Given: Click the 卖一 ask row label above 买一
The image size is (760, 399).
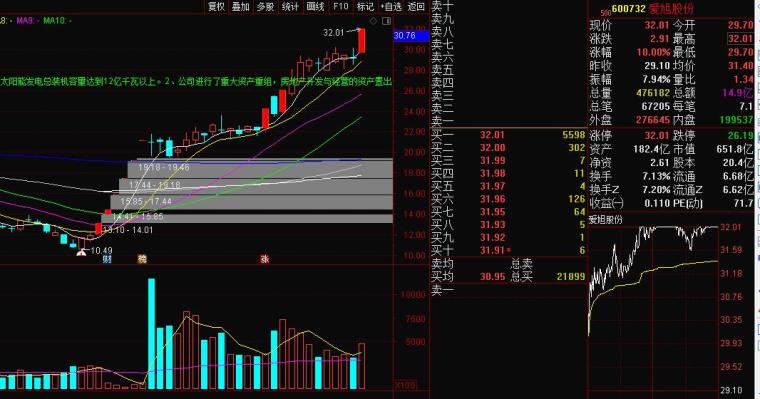Looking at the screenshot, I should (442, 121).
